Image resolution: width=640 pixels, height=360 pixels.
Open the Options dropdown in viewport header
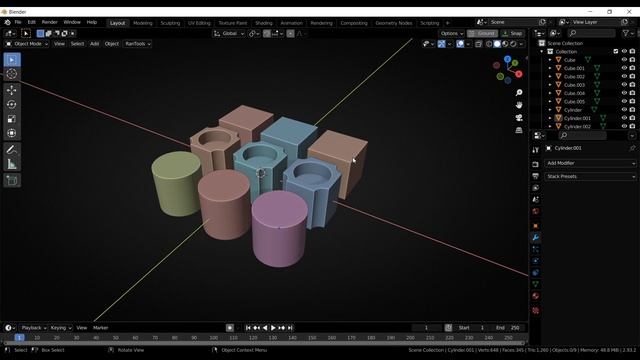(451, 33)
